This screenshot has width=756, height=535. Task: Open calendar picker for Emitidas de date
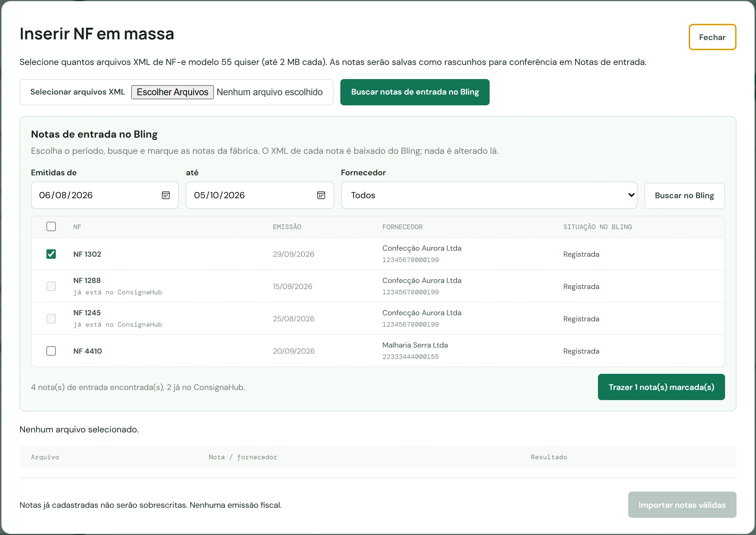166,195
